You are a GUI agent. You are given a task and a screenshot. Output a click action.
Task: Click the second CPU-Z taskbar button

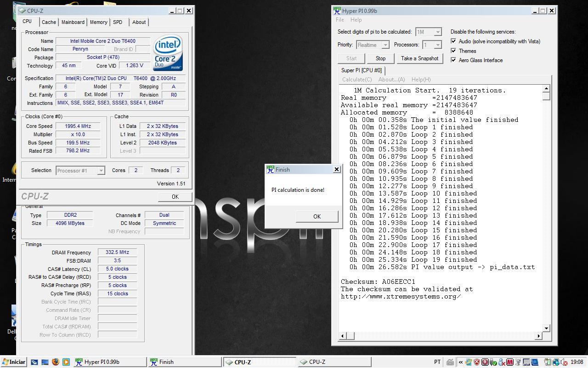334,362
